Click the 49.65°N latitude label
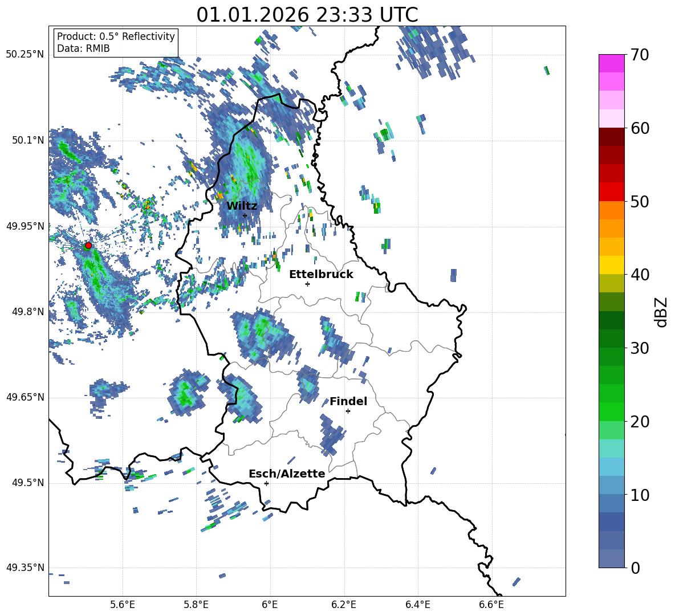 tap(25, 397)
